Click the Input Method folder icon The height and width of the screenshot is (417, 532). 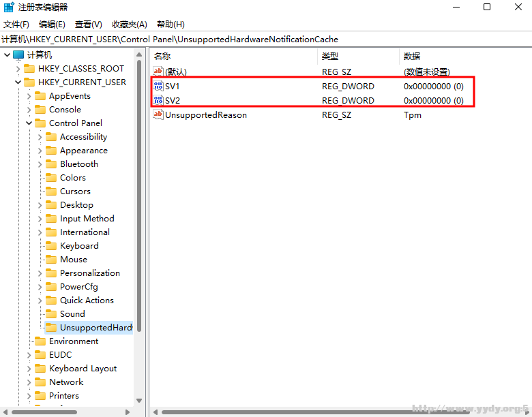(51, 219)
